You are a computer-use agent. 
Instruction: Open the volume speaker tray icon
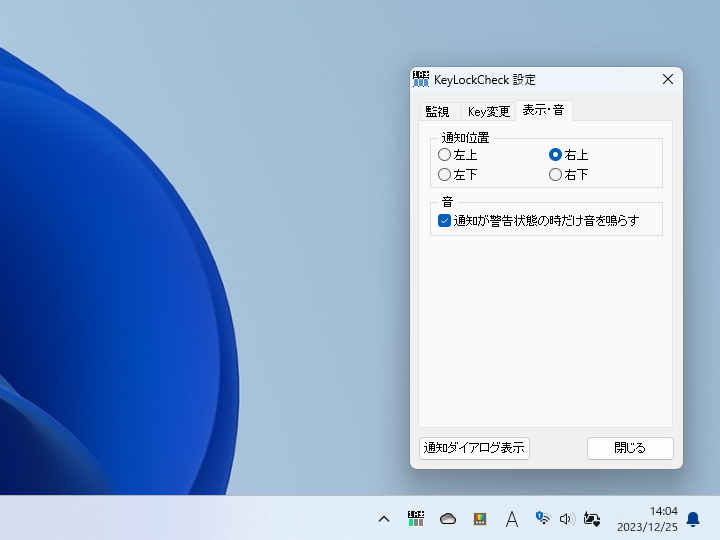pyautogui.click(x=567, y=519)
